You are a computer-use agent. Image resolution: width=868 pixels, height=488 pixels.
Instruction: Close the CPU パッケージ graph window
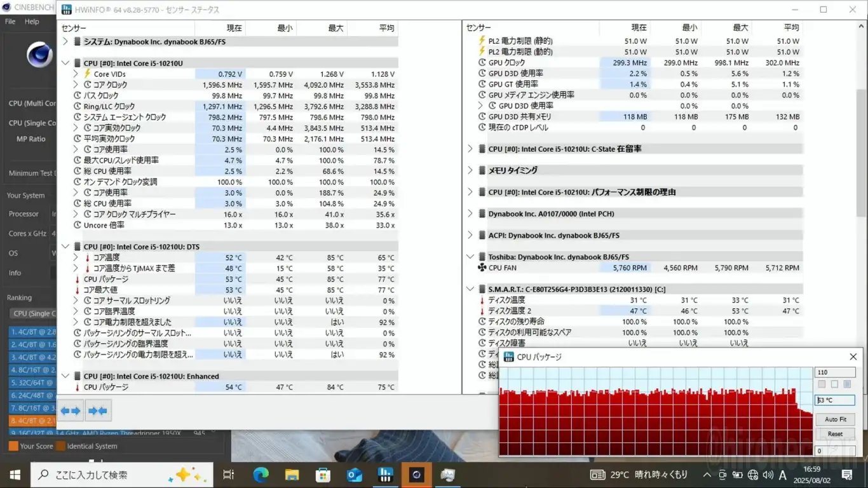click(x=853, y=357)
